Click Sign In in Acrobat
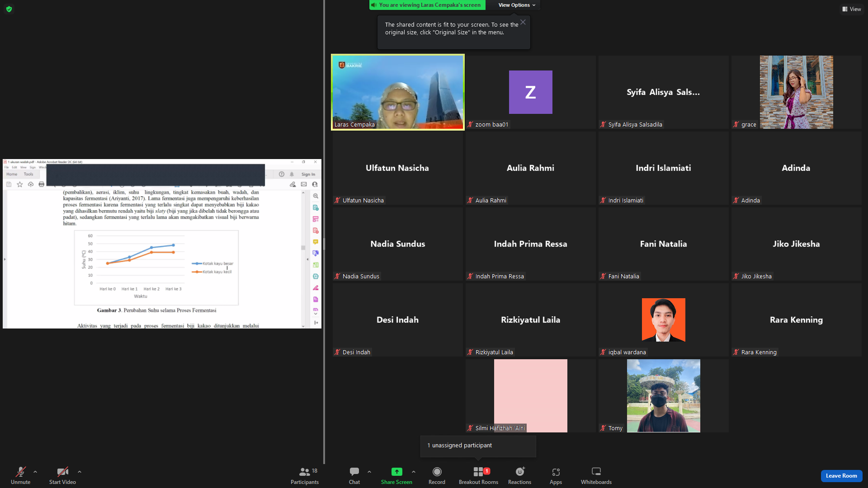868x488 pixels. (x=308, y=174)
